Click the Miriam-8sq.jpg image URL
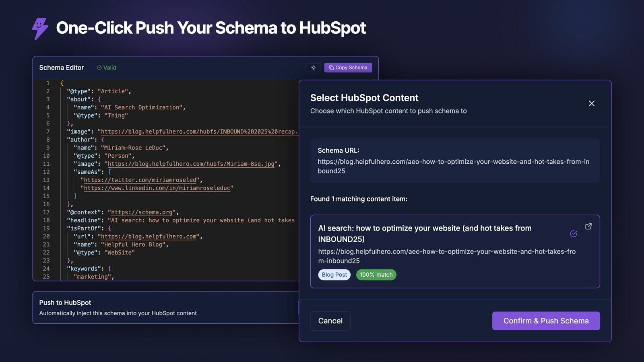The image size is (644, 362). click(x=191, y=164)
